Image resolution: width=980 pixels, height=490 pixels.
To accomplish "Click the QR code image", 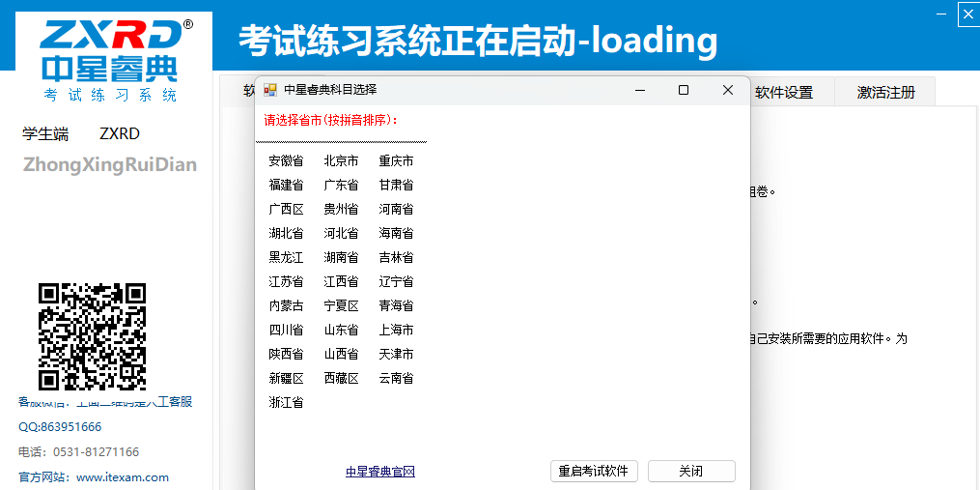I will (x=92, y=335).
